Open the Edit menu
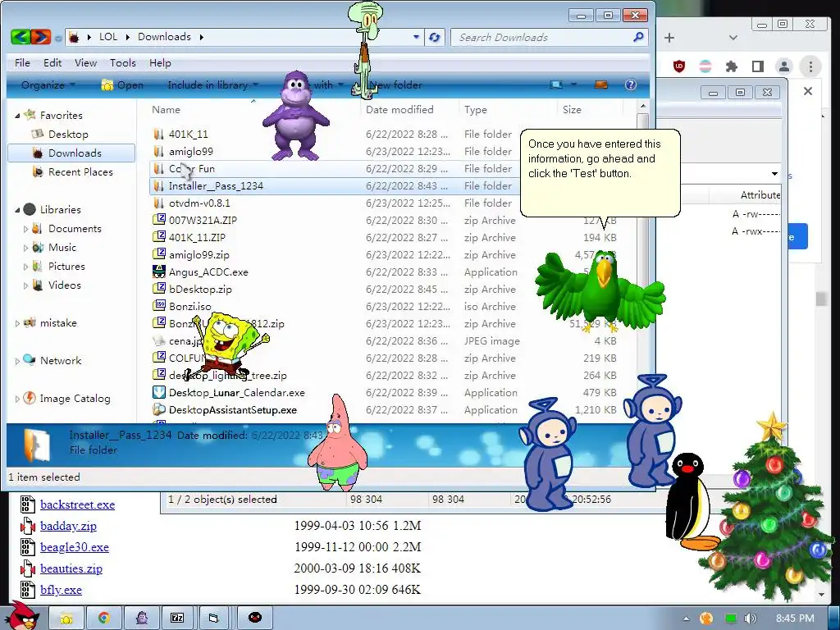The image size is (840, 630). (52, 62)
